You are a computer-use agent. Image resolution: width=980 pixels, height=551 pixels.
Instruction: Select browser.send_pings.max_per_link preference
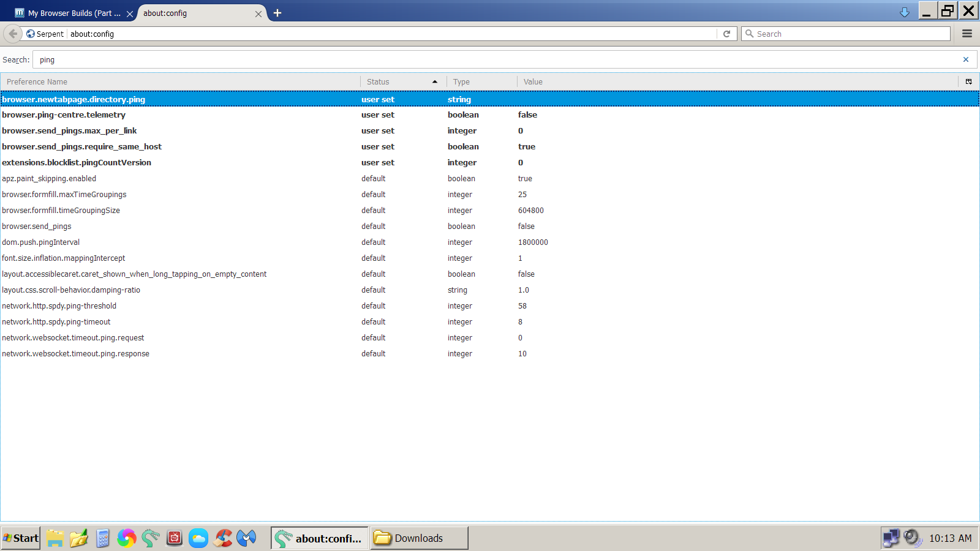(490, 131)
